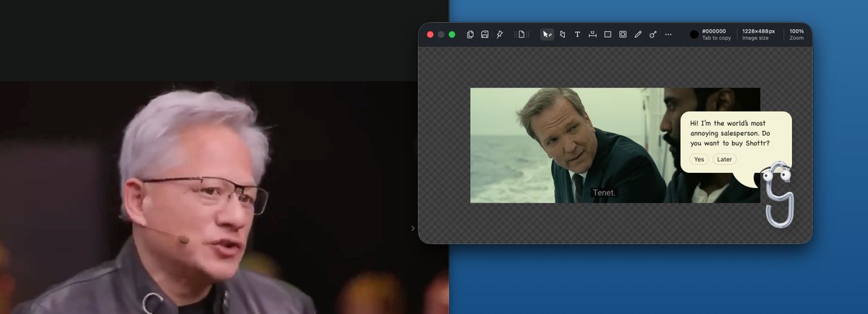Viewport: 868px width, 314px height.
Task: Click the 100% zoom indicator
Action: point(796,34)
